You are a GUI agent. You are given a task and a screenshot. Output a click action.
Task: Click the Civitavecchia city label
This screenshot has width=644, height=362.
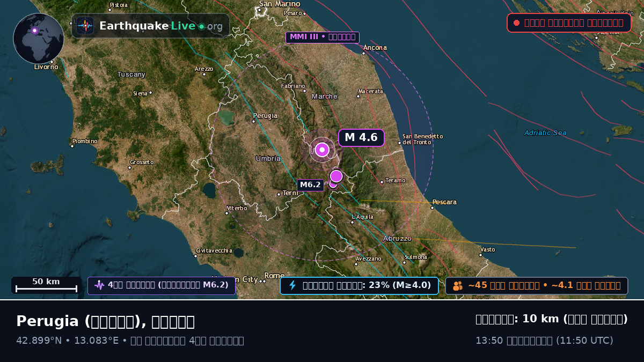[214, 250]
